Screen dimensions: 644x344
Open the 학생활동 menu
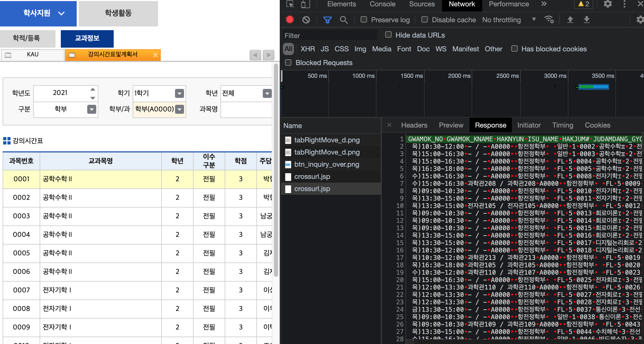[x=118, y=13]
